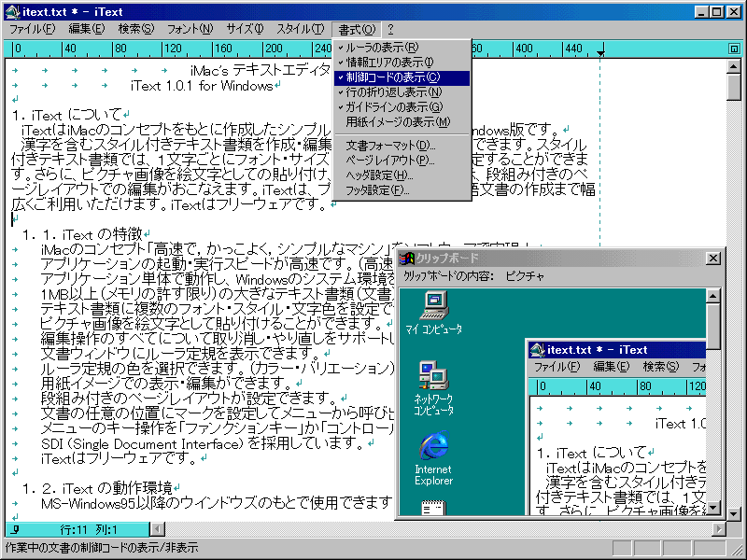Open フッタ設定(F)... dialog
747x560 pixels.
[x=402, y=190]
